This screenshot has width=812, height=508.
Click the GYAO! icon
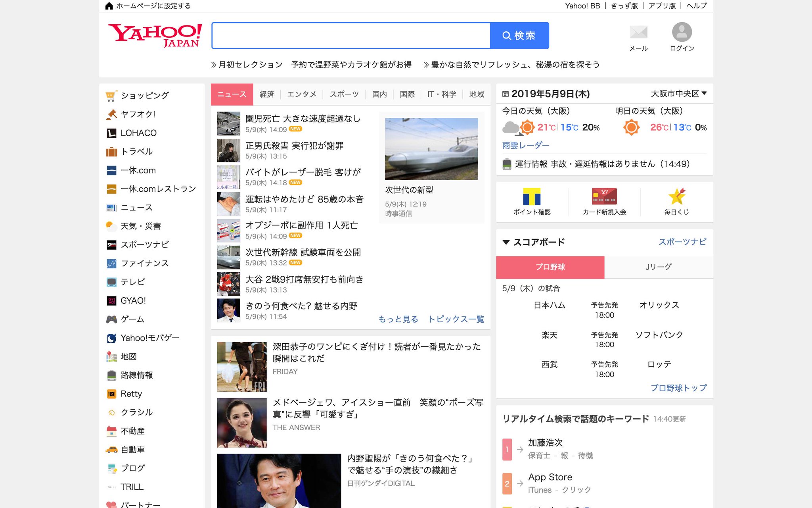click(x=111, y=300)
